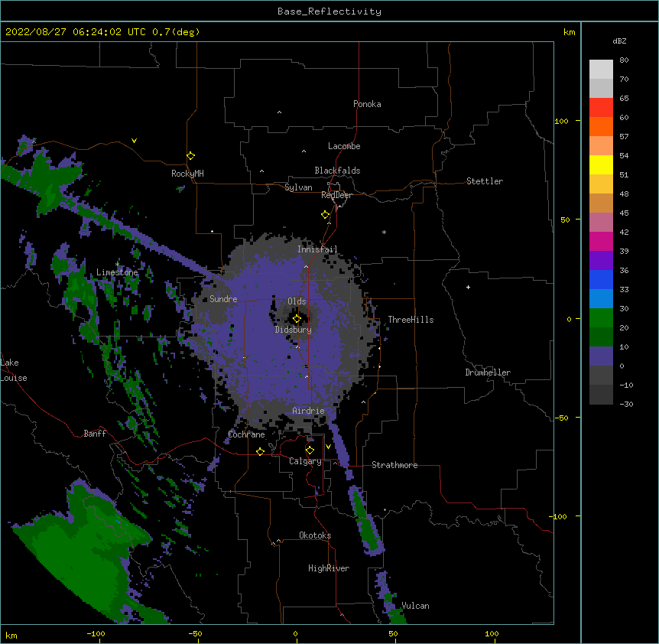Click the 2022/08/27 06:24:02 UTC timestamp
Screen dimensions: 659x644
(x=102, y=32)
